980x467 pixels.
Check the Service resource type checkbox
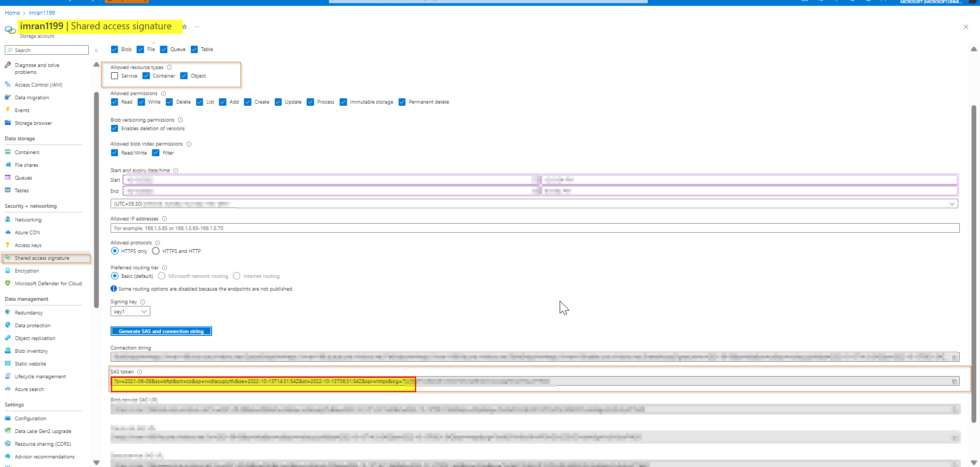[114, 76]
